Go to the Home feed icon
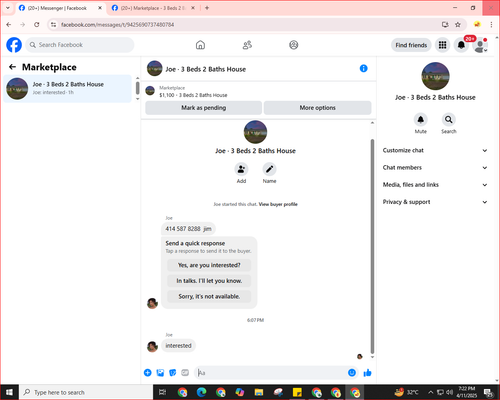This screenshot has height=400, width=500. pos(200,45)
